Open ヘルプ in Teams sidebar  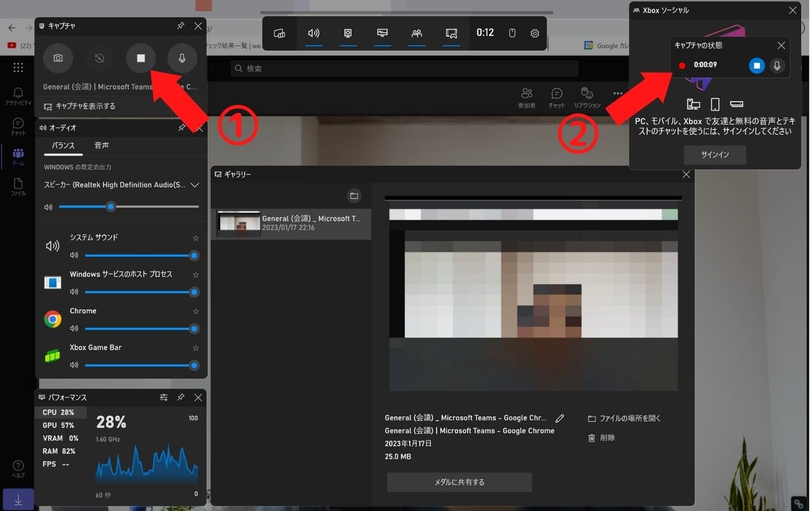point(18,470)
